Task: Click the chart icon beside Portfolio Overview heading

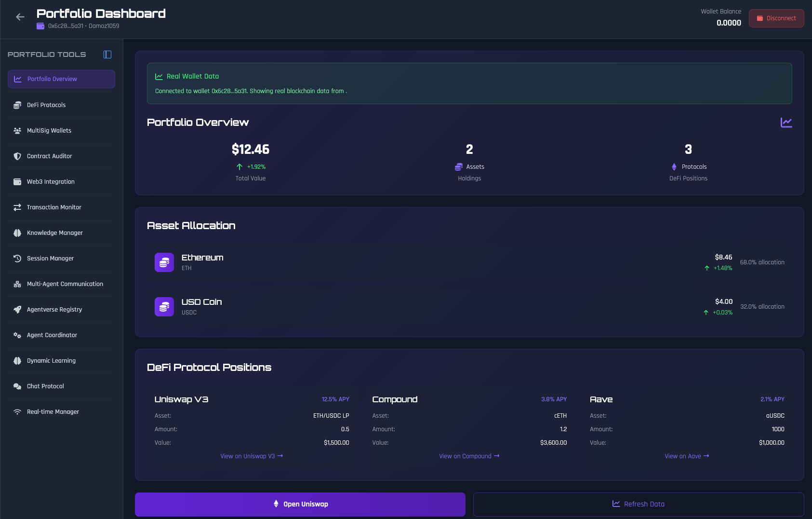Action: pos(786,123)
